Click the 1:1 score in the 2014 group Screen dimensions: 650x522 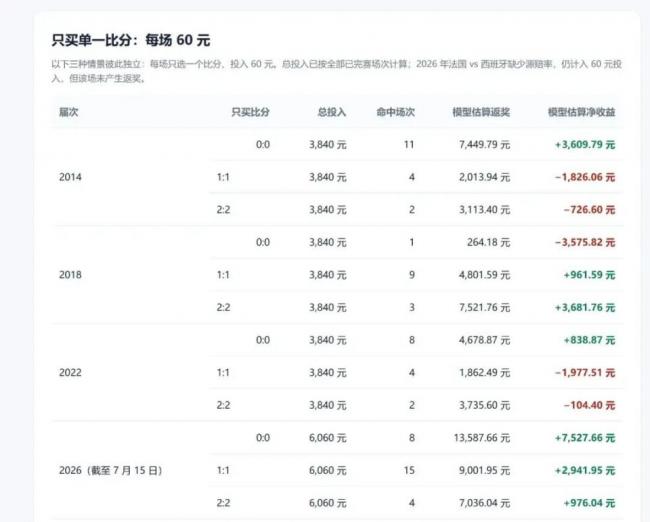(x=223, y=177)
